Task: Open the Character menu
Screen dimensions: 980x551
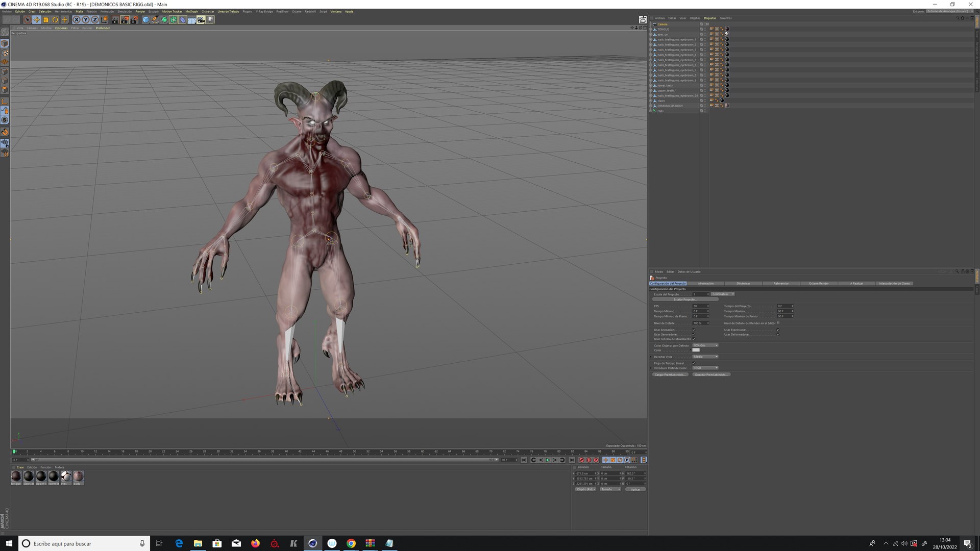Action: coord(208,11)
